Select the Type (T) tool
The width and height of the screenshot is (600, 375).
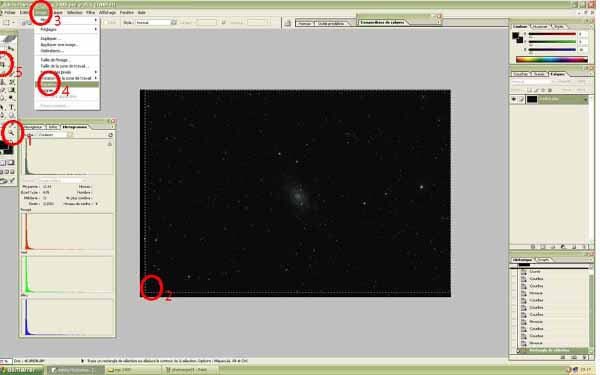(12, 107)
